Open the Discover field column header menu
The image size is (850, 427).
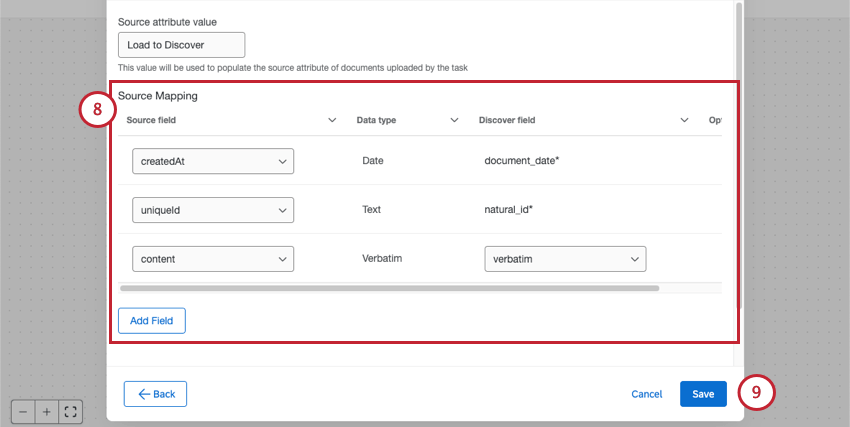pos(685,120)
